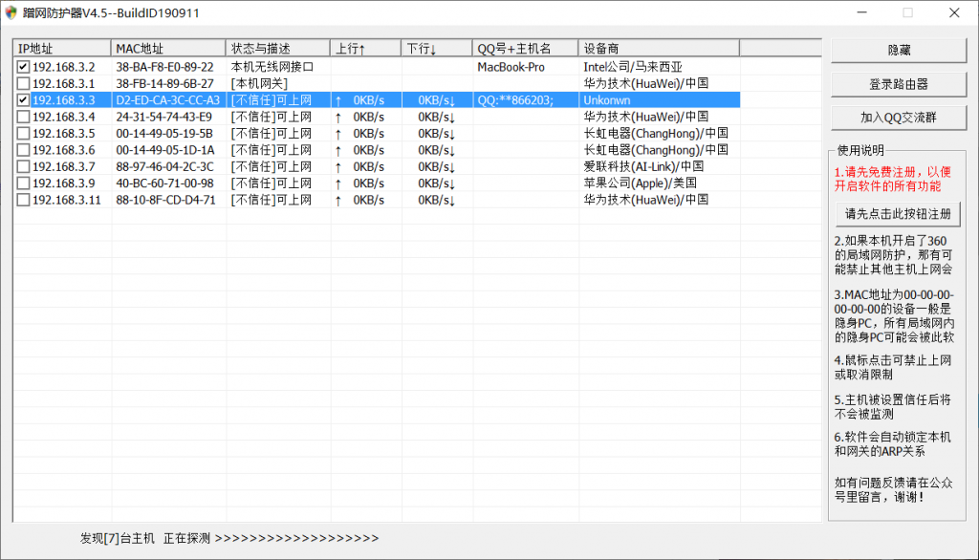This screenshot has width=979, height=560.
Task: Check the box for 192.168.3.1
Action: (x=23, y=84)
